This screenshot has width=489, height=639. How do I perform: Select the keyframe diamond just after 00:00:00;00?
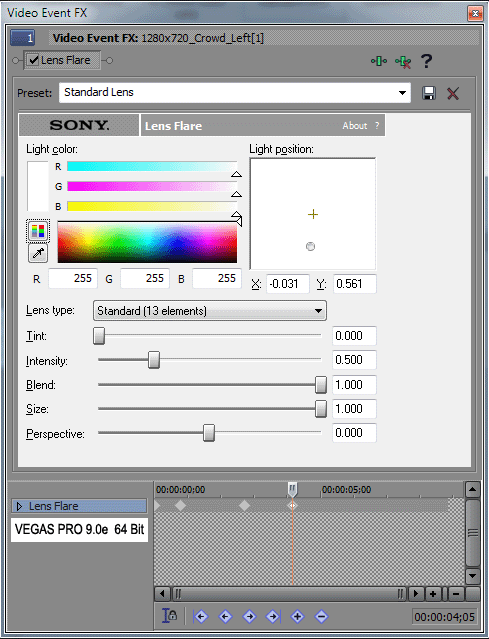[x=180, y=506]
